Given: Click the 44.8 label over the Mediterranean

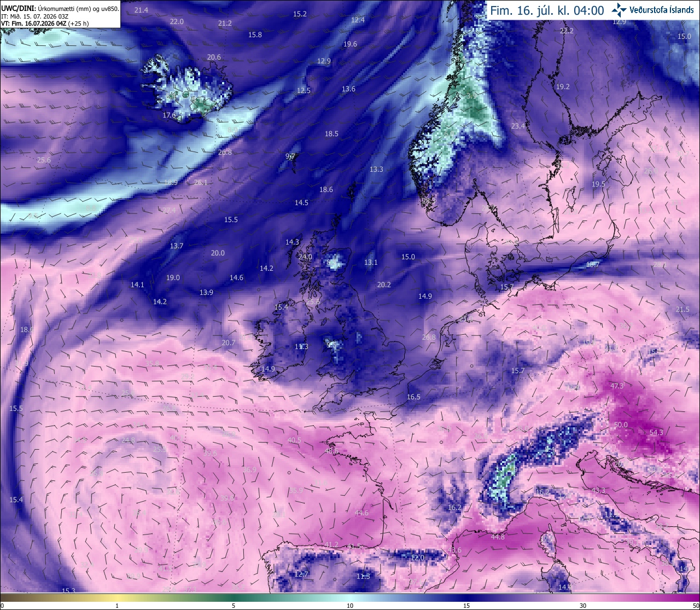Looking at the screenshot, I should [x=498, y=537].
